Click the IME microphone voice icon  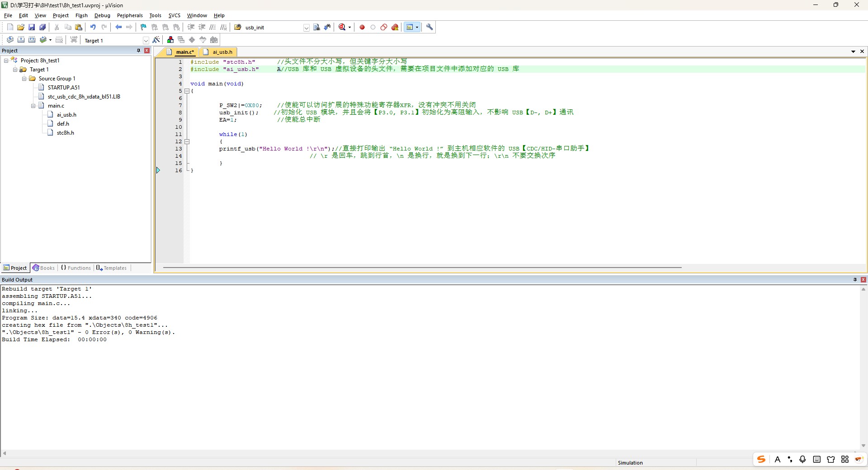[x=802, y=459]
